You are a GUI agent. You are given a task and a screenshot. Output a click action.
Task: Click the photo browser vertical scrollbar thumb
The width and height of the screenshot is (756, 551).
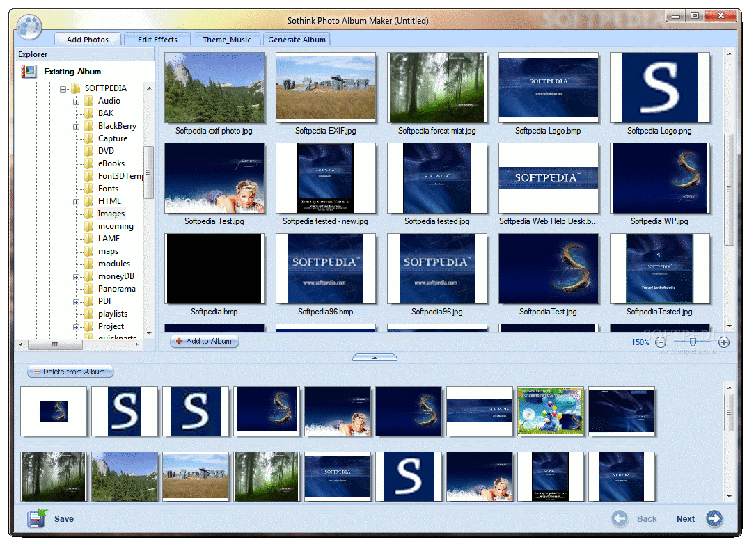pos(729,189)
